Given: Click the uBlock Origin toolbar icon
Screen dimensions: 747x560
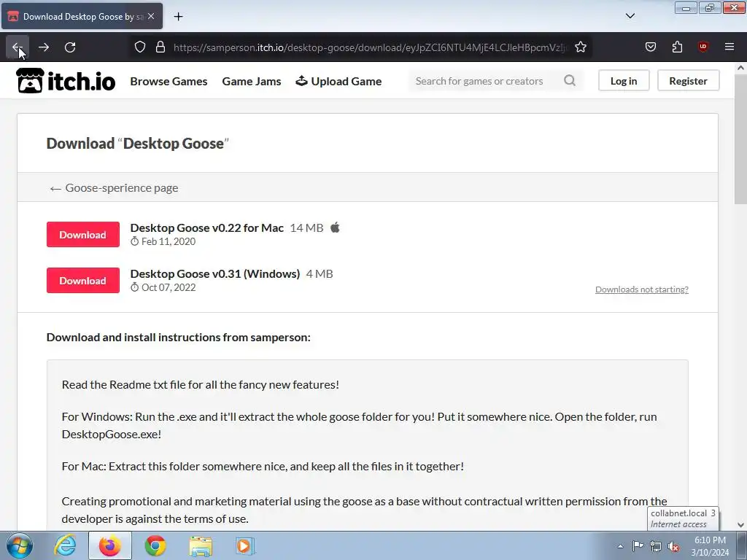Looking at the screenshot, I should [x=703, y=47].
